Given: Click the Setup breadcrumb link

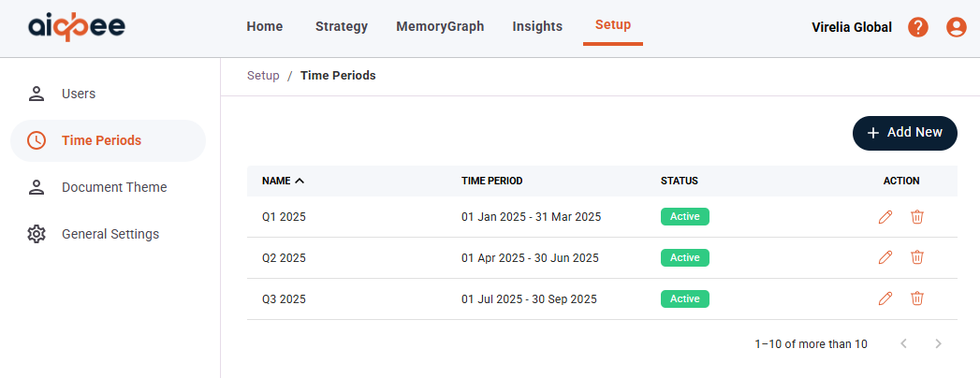Looking at the screenshot, I should tap(263, 76).
